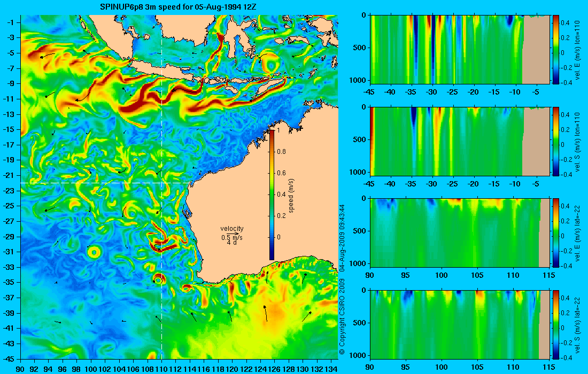This screenshot has width=588, height=374.
Task: Click the colorbar of the vel. E lon=110 panel
Action: pyautogui.click(x=556, y=50)
